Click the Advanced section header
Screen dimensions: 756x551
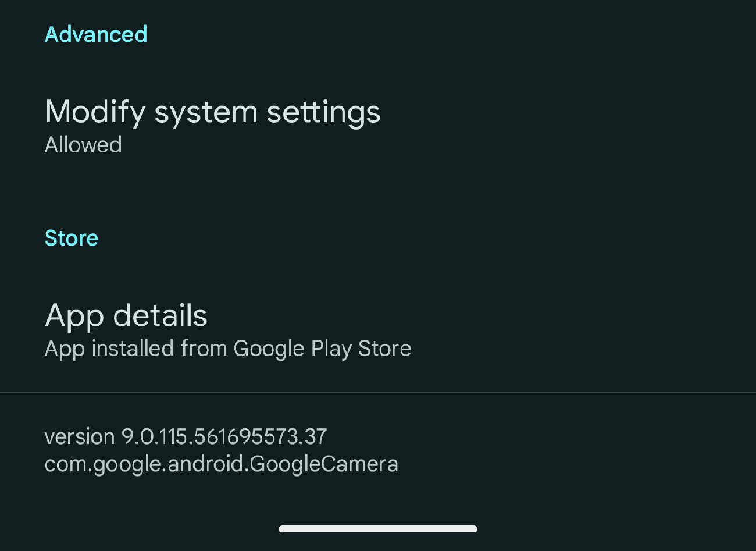click(96, 34)
